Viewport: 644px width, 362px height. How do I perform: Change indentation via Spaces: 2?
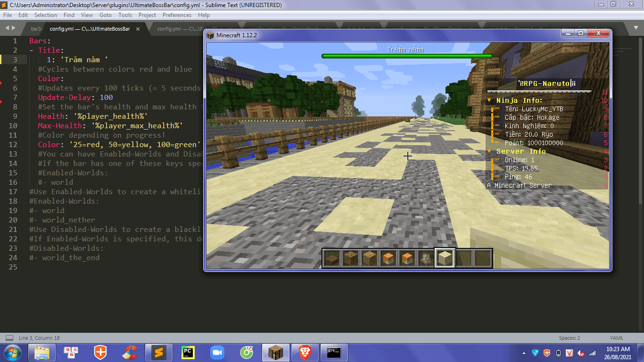570,338
